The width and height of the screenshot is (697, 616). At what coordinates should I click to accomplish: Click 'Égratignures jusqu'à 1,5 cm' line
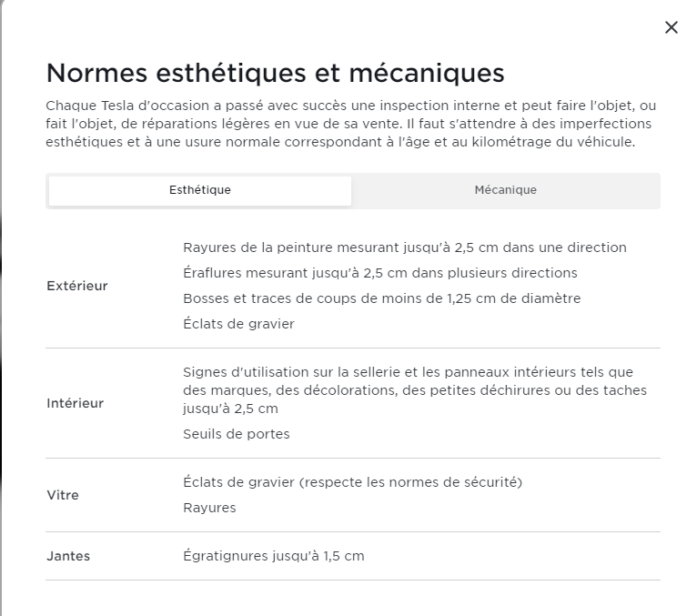point(273,556)
